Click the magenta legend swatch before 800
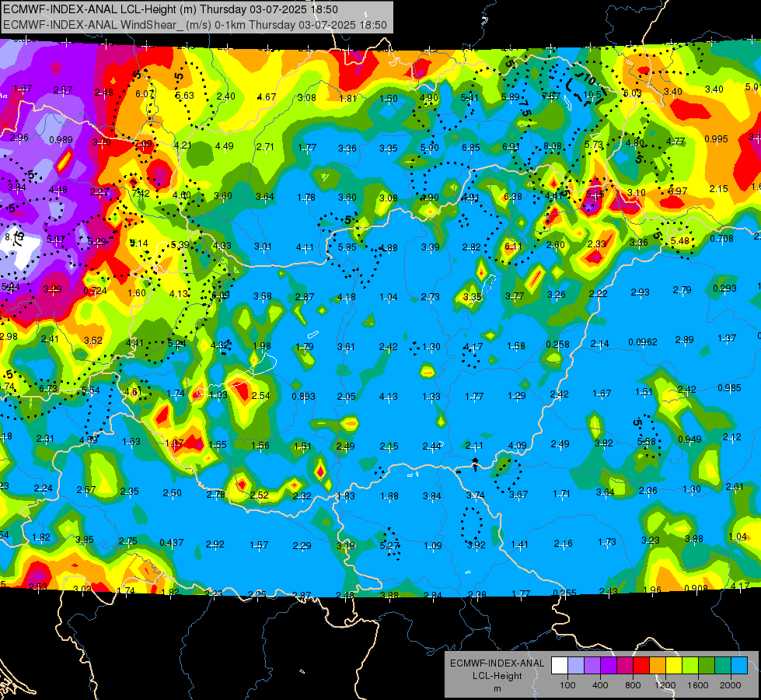This screenshot has width=761, height=700. point(625,665)
